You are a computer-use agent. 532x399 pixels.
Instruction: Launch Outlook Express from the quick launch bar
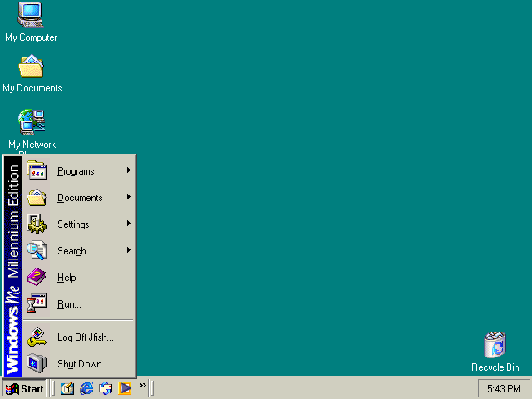(x=106, y=388)
